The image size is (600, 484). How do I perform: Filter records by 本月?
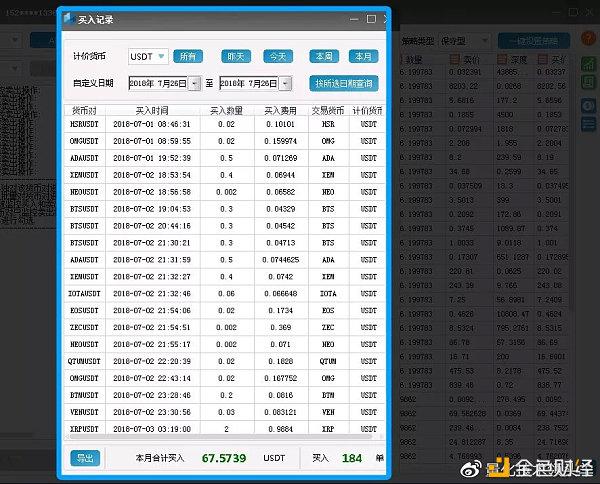point(364,57)
